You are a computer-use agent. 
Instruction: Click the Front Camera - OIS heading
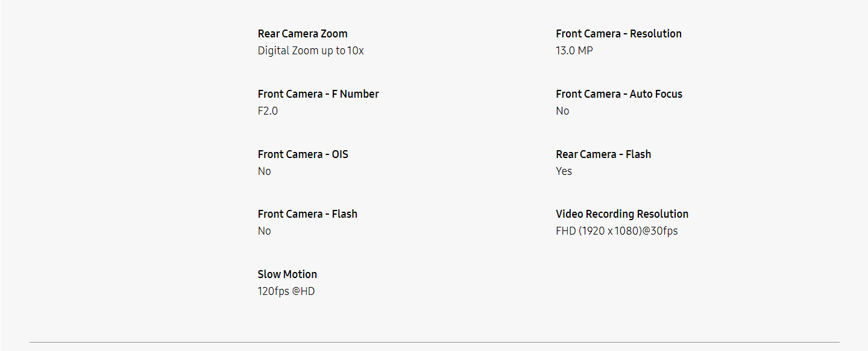(x=303, y=154)
